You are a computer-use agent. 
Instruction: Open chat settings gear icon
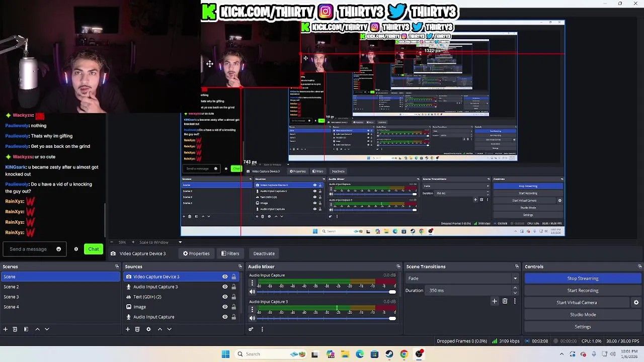pyautogui.click(x=76, y=249)
